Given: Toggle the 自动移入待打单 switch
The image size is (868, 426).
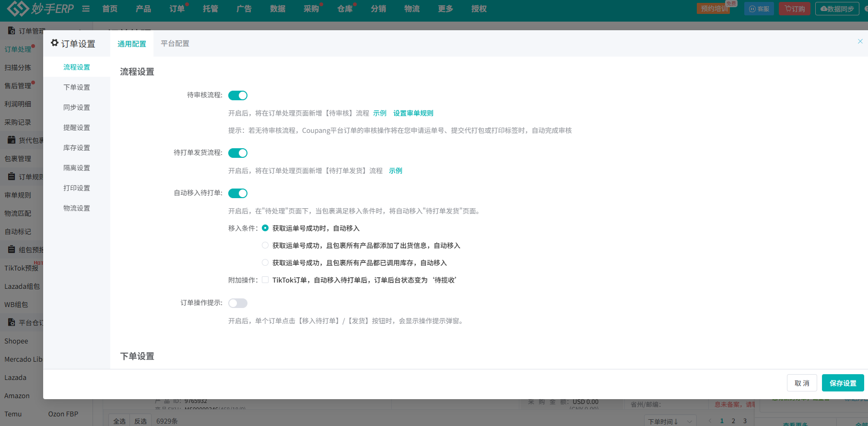Looking at the screenshot, I should 238,193.
